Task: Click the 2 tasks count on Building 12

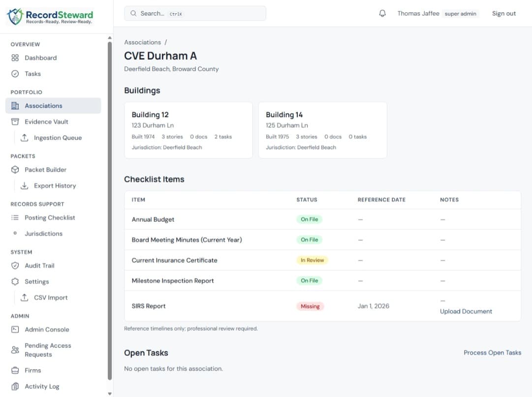Action: pos(223,137)
